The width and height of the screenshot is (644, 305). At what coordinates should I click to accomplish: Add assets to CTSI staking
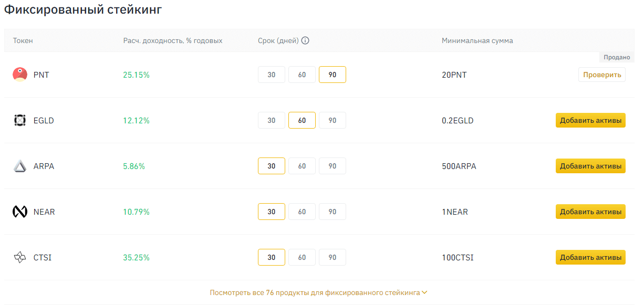pyautogui.click(x=590, y=257)
